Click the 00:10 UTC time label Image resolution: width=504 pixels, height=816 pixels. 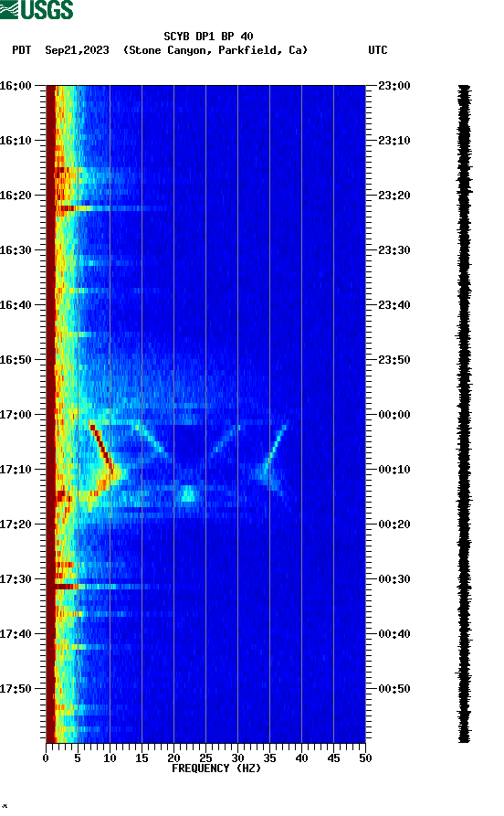tap(394, 469)
